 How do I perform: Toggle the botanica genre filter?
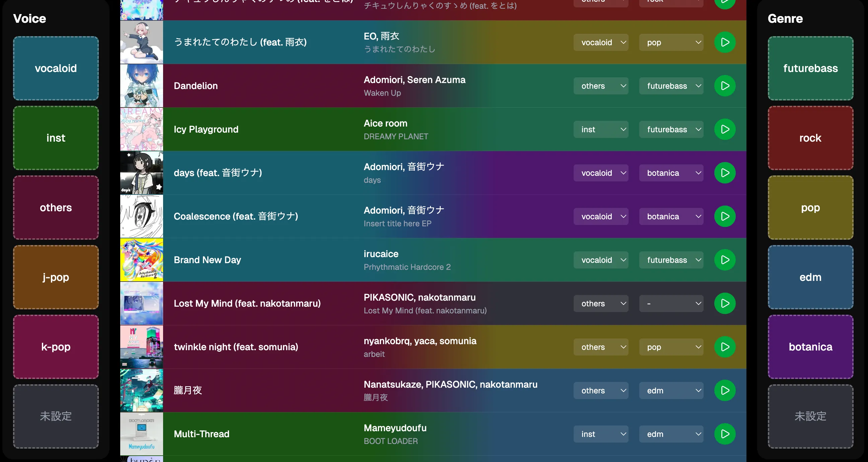tap(810, 347)
